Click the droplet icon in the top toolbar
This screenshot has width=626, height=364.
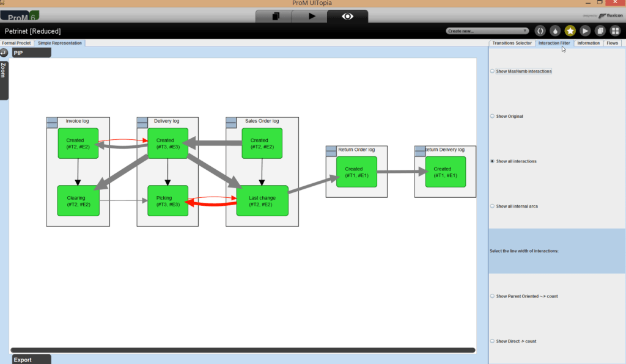pos(555,31)
